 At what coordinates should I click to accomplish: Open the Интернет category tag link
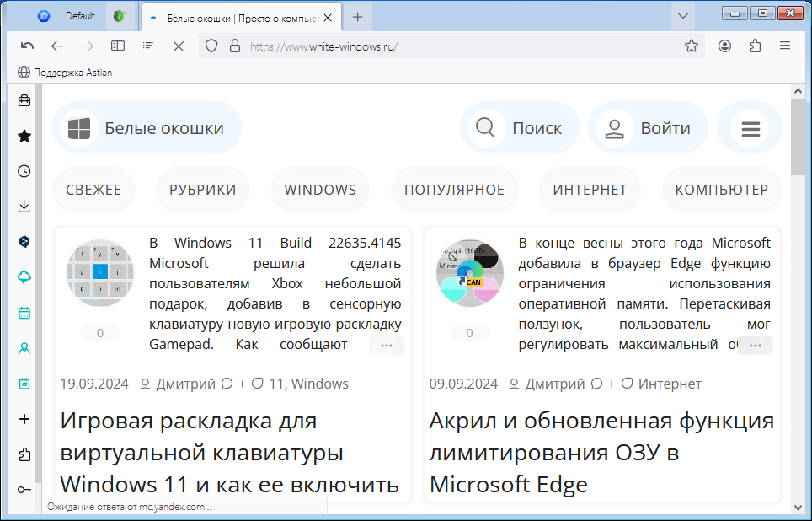click(x=670, y=384)
